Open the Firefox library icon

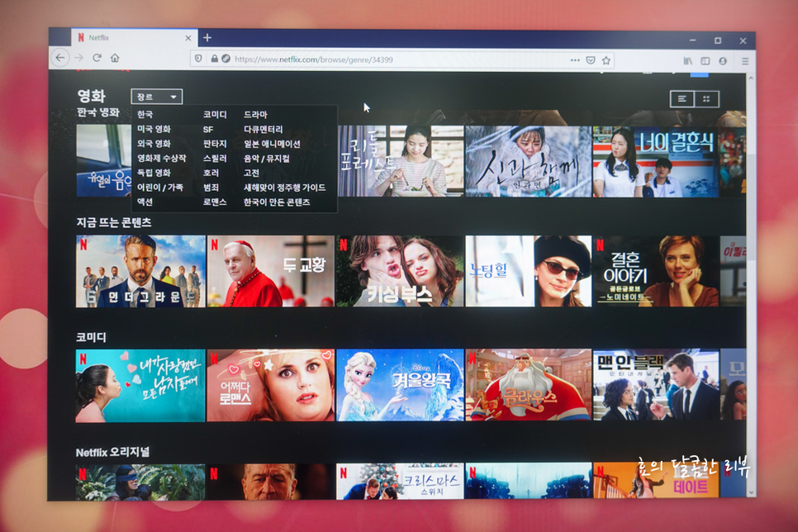tap(687, 60)
